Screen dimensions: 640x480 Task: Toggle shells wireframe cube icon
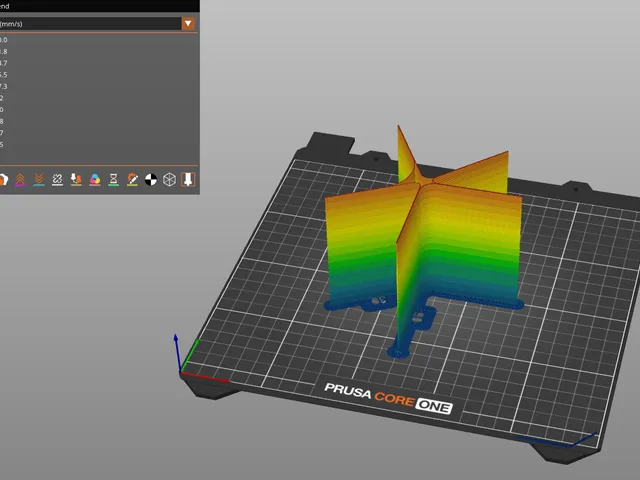pos(169,180)
